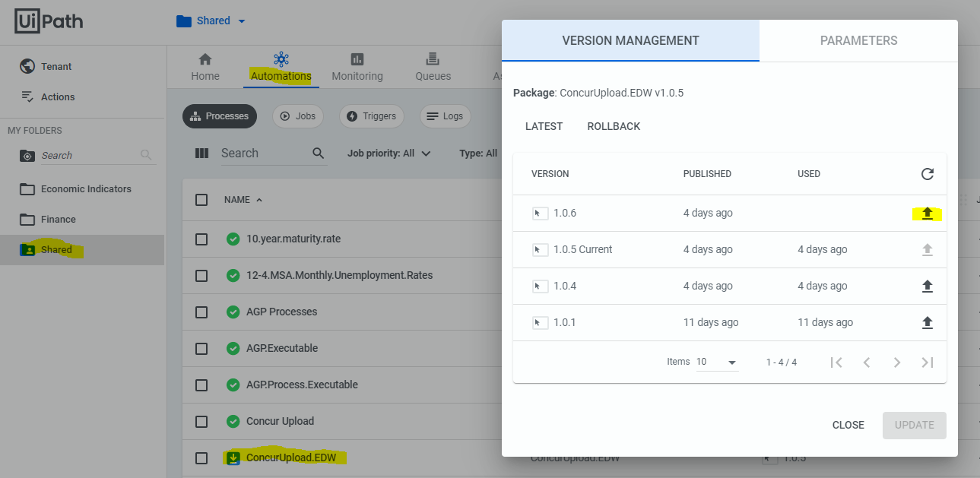980x478 pixels.
Task: Refresh the version list
Action: (x=927, y=174)
